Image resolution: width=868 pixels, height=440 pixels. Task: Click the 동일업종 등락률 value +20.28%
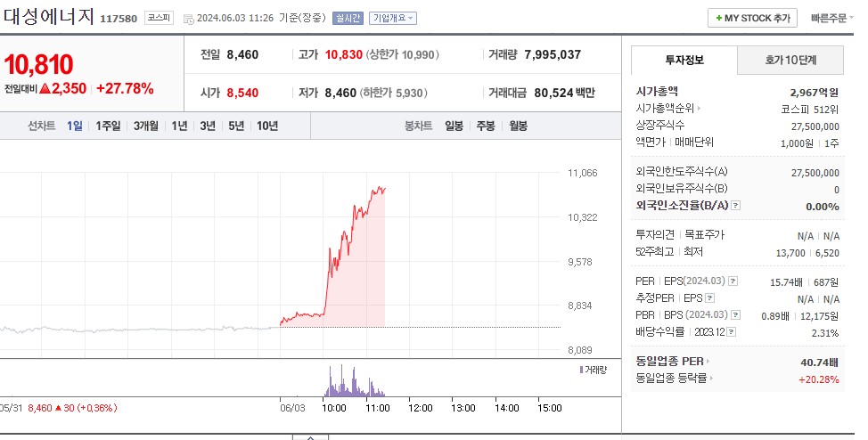point(819,379)
